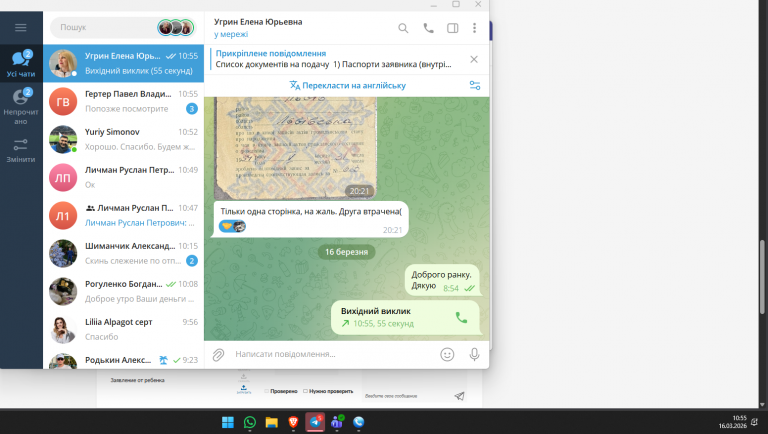The width and height of the screenshot is (768, 434).
Task: Open WhatsApp from the taskbar
Action: (249, 422)
